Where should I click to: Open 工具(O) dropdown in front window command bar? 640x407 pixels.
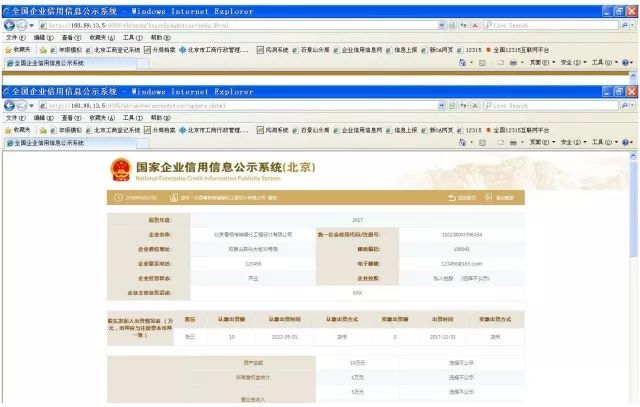[604, 142]
